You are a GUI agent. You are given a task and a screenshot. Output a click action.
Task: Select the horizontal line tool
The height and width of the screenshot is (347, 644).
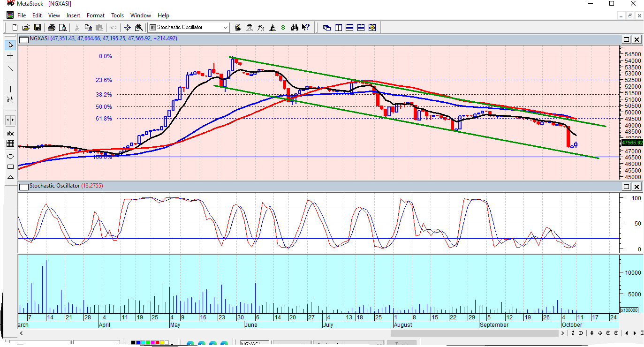pyautogui.click(x=10, y=79)
